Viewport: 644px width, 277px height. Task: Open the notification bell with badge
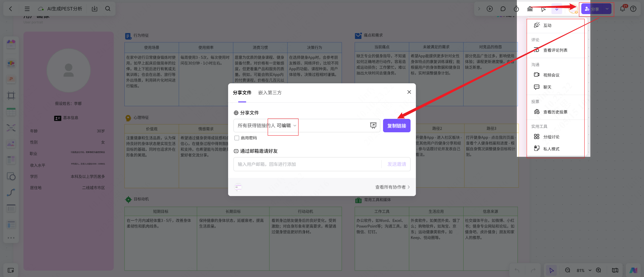(623, 8)
